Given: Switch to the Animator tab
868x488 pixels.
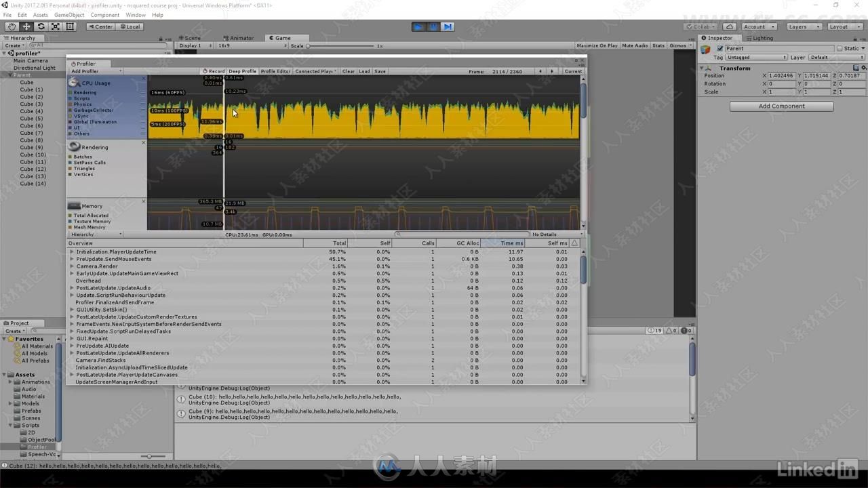Looking at the screenshot, I should point(238,38).
